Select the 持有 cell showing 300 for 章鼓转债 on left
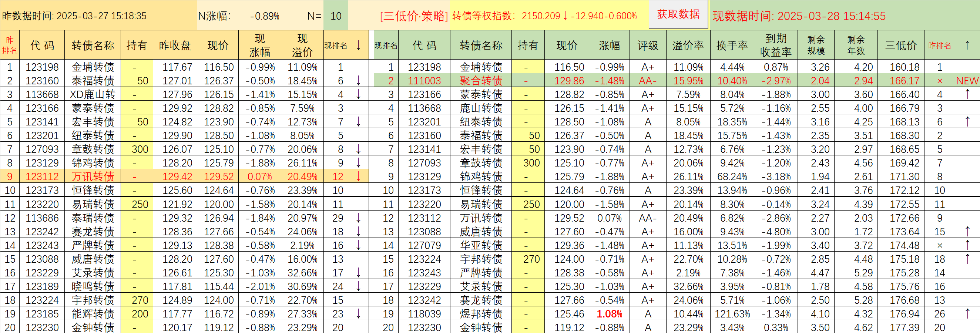980x333 pixels. point(137,149)
